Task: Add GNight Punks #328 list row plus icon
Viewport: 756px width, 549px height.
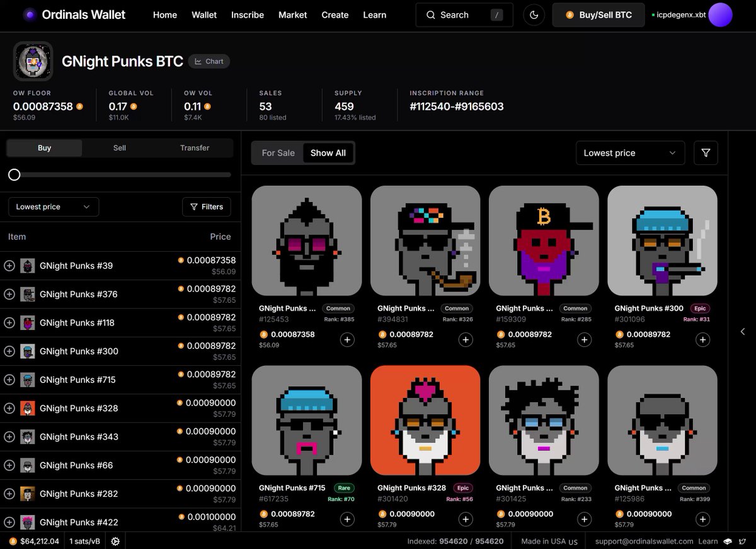Action: [x=9, y=408]
